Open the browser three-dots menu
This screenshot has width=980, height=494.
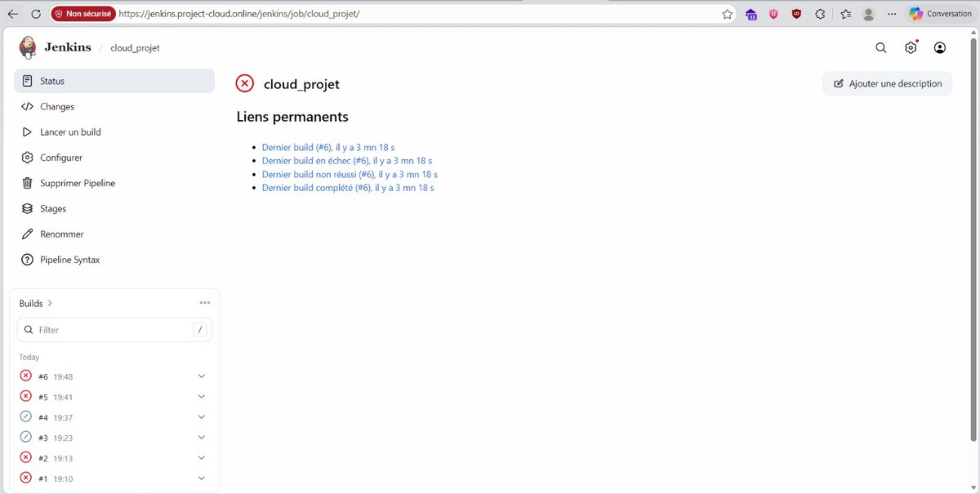891,14
